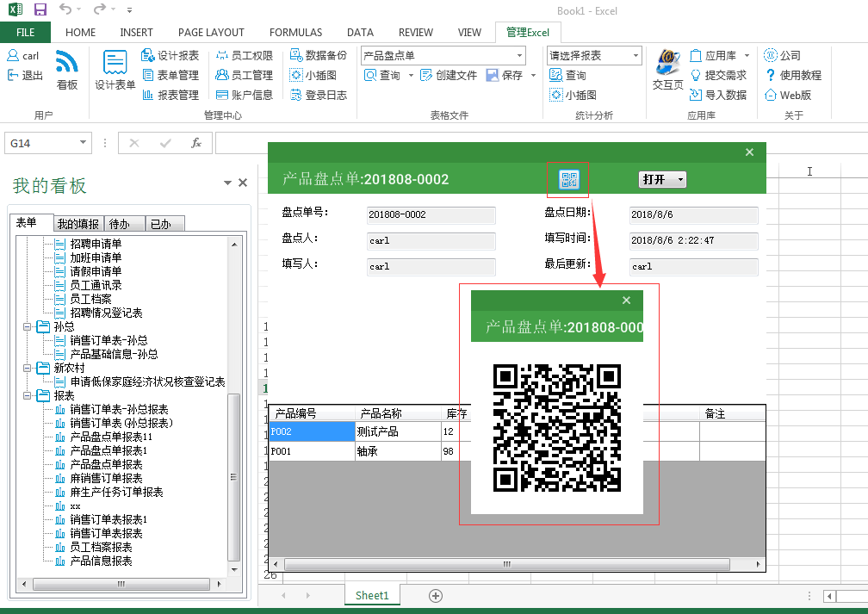Switch to the FORMULAS ribbon tab
The width and height of the screenshot is (868, 614).
click(295, 33)
